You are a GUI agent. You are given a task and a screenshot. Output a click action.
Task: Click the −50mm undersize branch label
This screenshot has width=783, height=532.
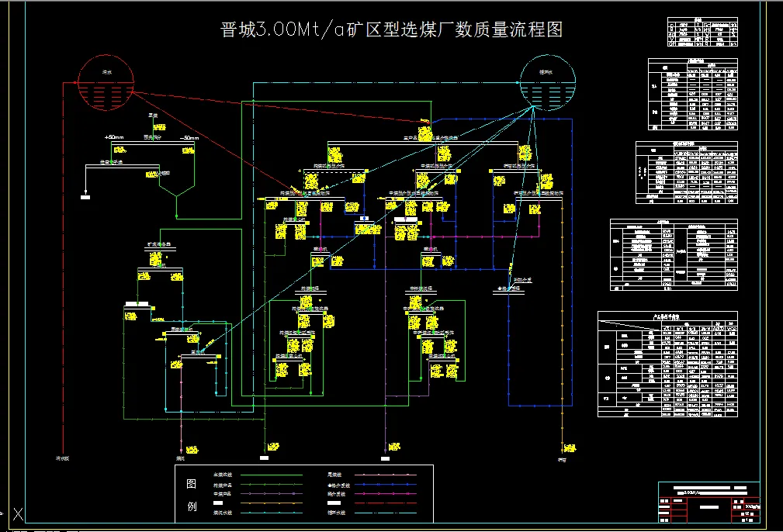190,137
